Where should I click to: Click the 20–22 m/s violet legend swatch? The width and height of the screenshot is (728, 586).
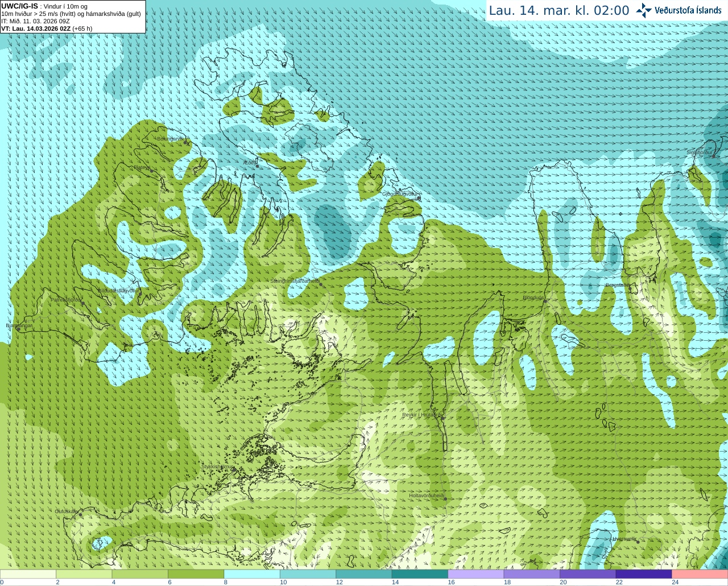click(588, 574)
